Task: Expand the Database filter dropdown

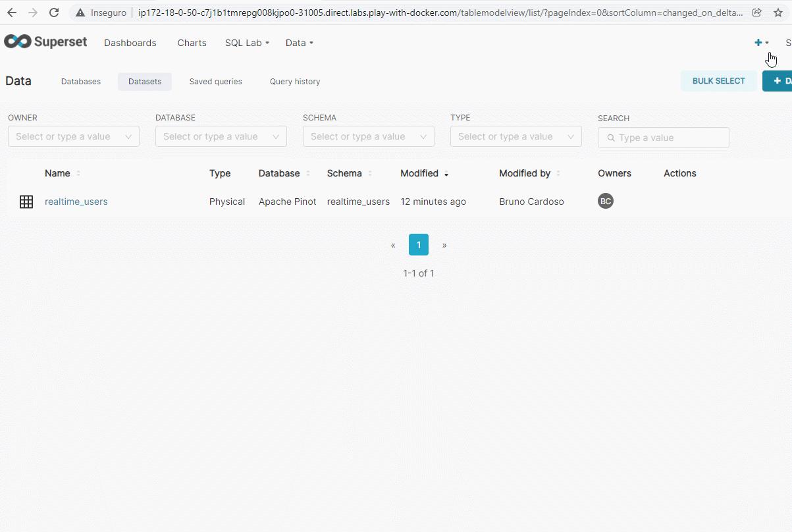Action: pyautogui.click(x=221, y=136)
